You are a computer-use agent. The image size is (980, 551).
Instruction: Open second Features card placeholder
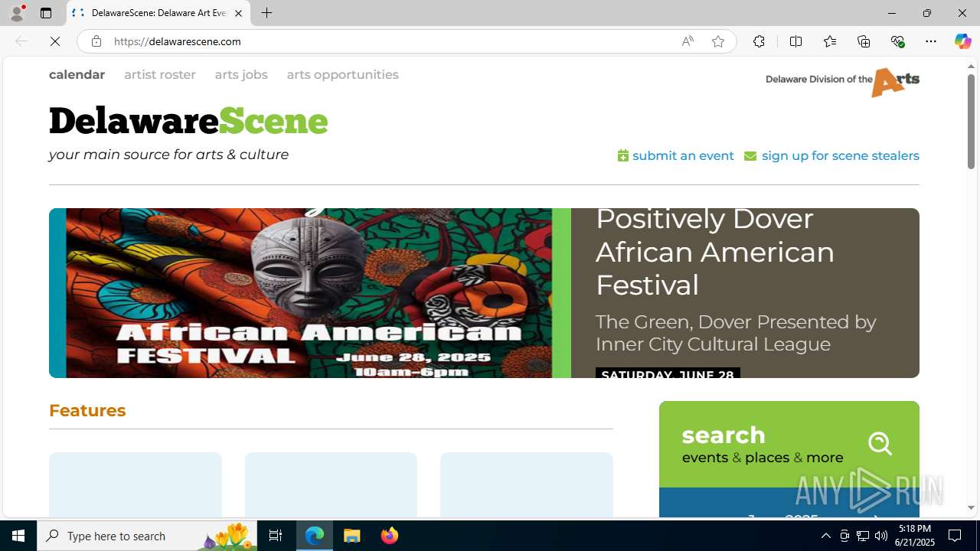pos(331,484)
